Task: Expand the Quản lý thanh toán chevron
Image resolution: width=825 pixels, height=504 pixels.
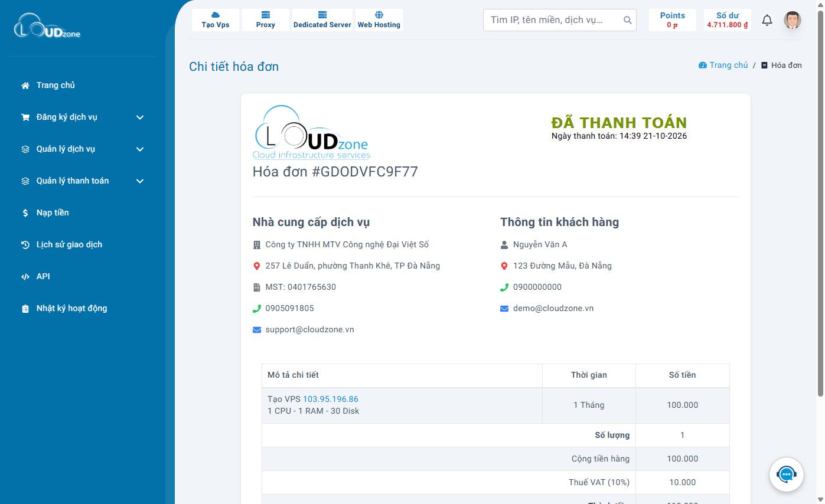Action: click(140, 181)
